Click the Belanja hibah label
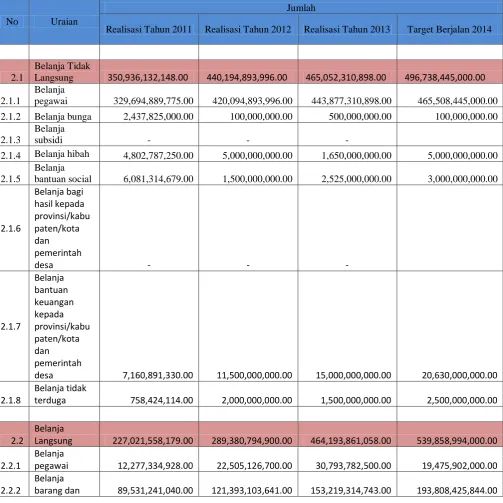The height and width of the screenshot is (503, 503). coord(62,154)
